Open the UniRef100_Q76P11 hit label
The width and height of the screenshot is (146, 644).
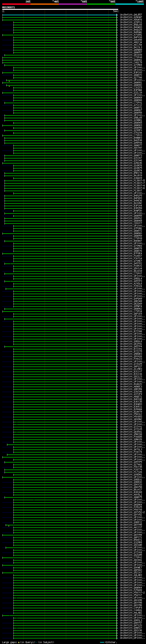(x=131, y=22)
